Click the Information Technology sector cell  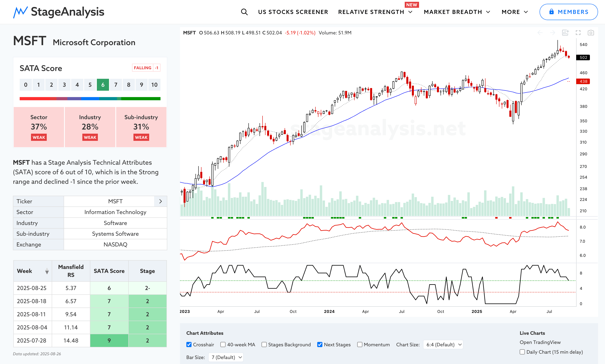pos(115,212)
